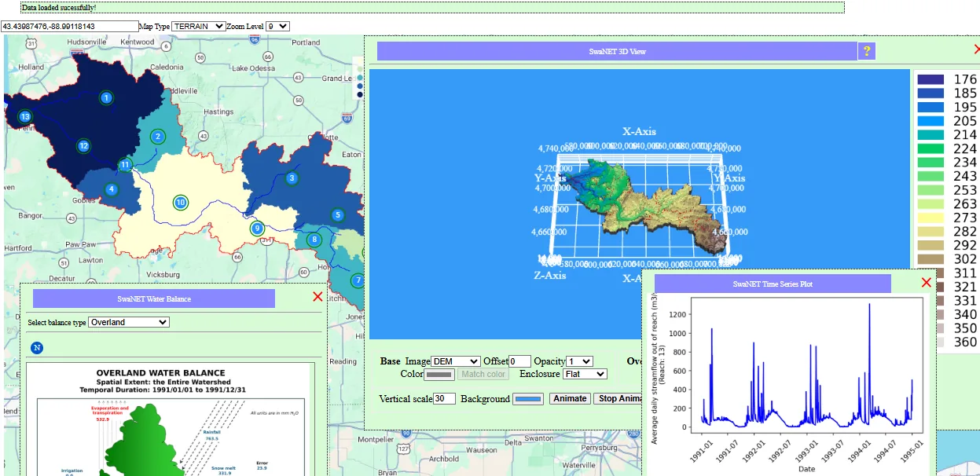Select subbasin marker 7 on the map

(358, 280)
